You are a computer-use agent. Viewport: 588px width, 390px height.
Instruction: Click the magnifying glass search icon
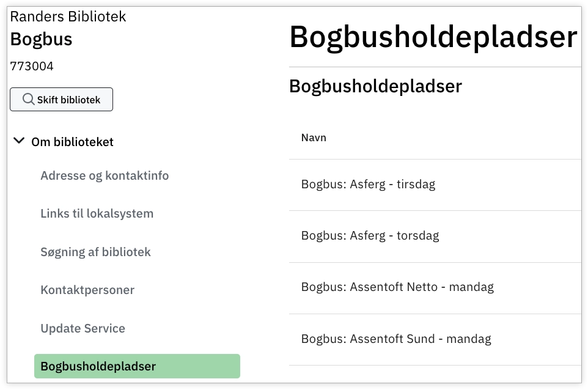click(28, 99)
